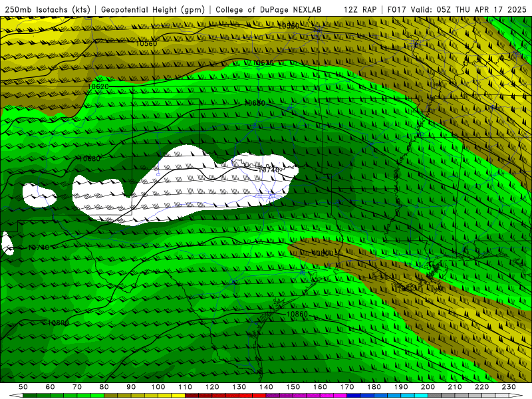The height and width of the screenshot is (399, 532).
Task: Click the legend value 80
Action: pos(104,387)
